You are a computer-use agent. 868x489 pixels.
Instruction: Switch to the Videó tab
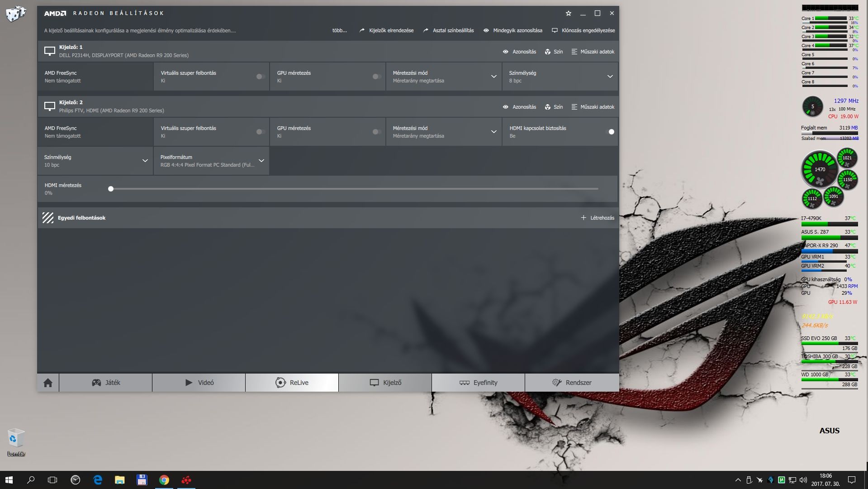click(x=199, y=383)
